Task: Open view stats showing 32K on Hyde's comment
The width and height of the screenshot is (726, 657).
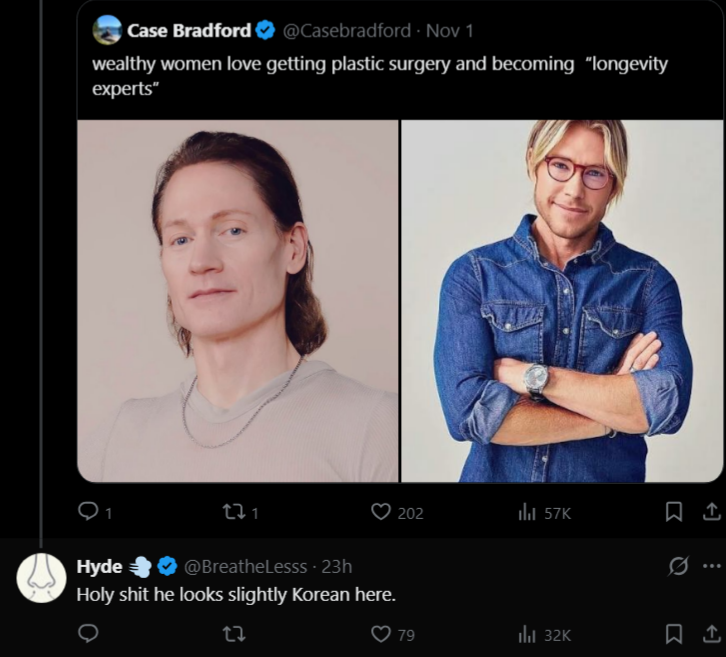Action: click(x=528, y=634)
